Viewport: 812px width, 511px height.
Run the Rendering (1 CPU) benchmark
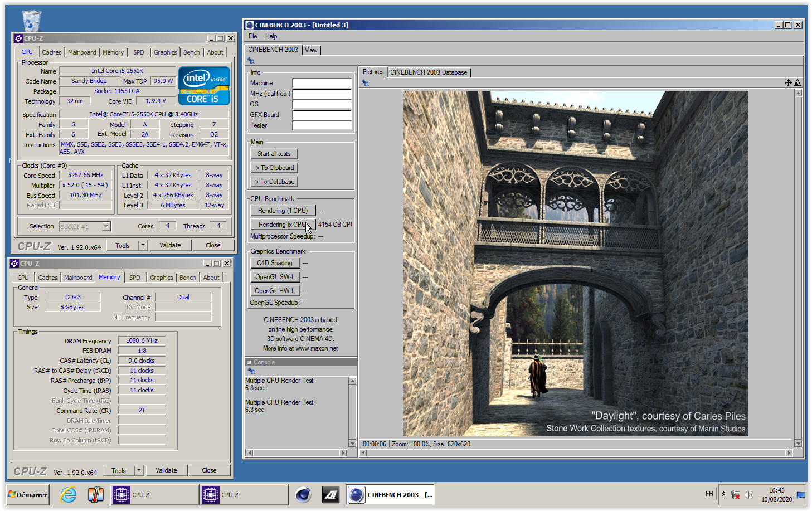pyautogui.click(x=283, y=211)
